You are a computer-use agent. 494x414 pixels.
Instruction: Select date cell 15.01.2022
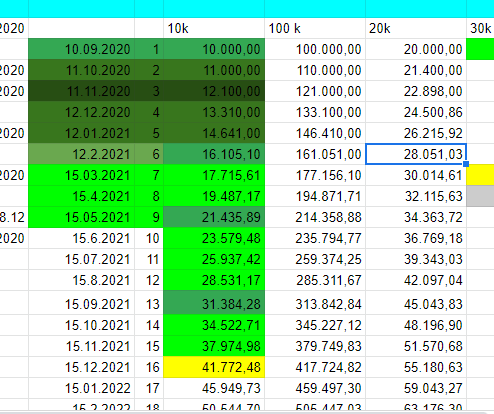point(82,388)
